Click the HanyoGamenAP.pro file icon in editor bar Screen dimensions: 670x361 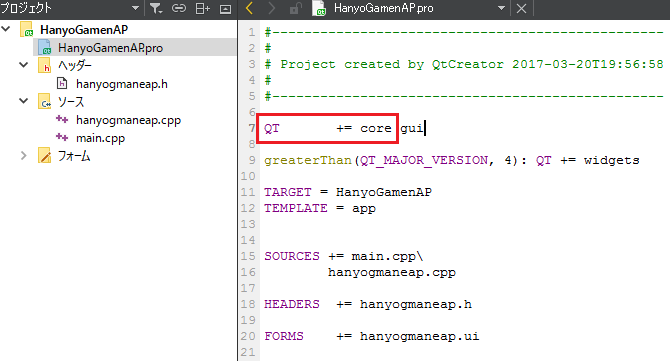coord(319,9)
